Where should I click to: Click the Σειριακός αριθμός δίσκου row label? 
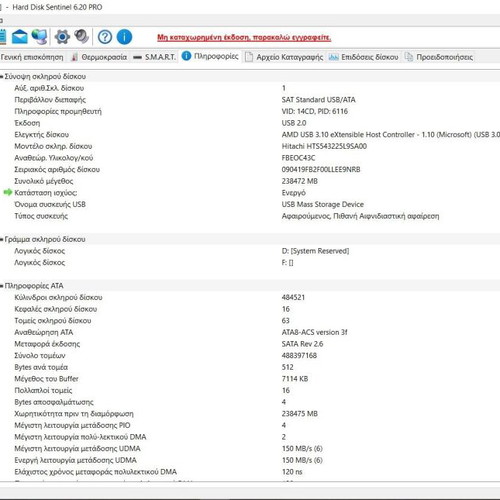(x=57, y=170)
